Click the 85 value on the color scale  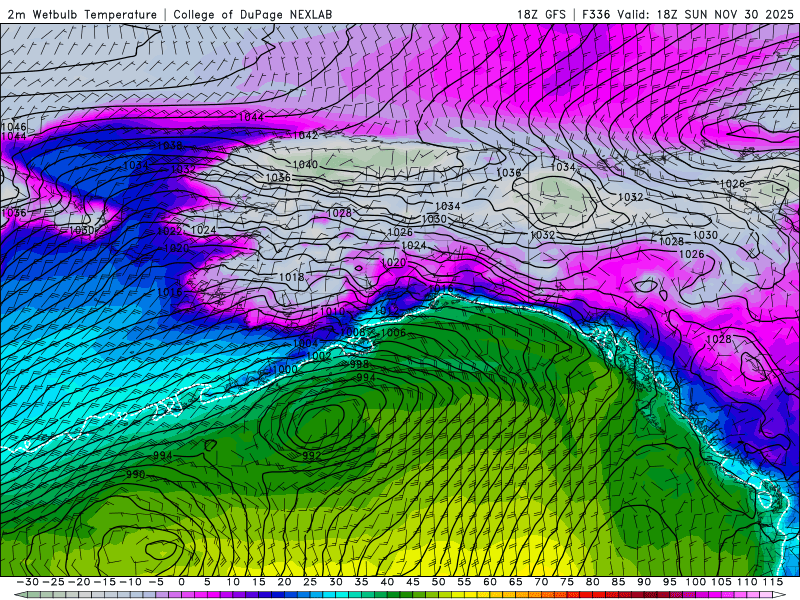pyautogui.click(x=618, y=582)
